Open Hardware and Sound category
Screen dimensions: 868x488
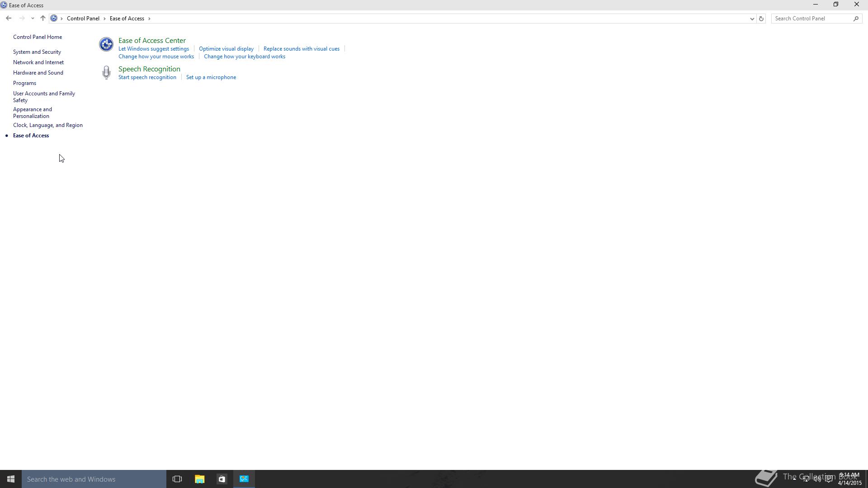[38, 73]
